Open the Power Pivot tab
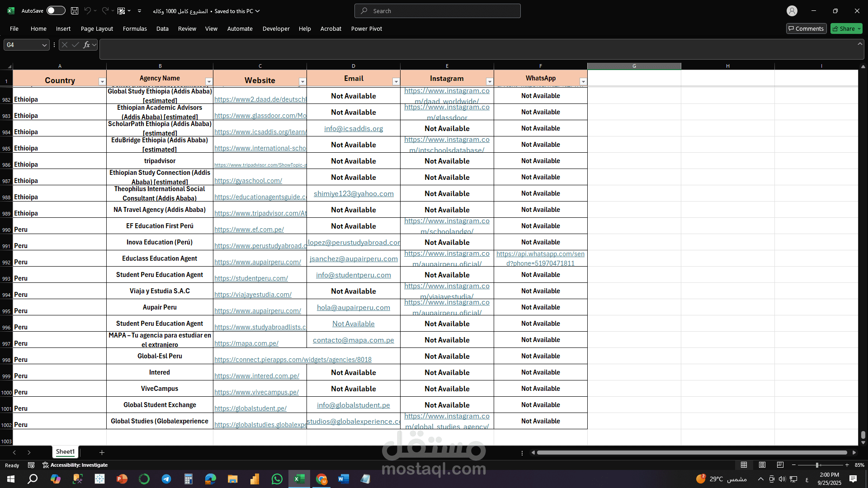The image size is (868, 488). [366, 28]
